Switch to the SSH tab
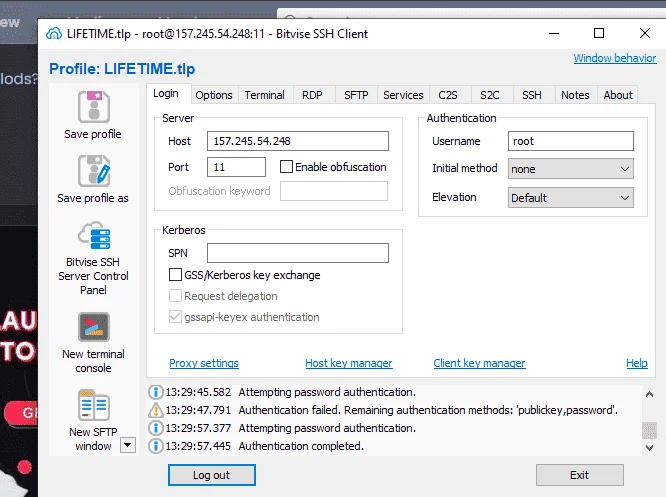 (532, 95)
